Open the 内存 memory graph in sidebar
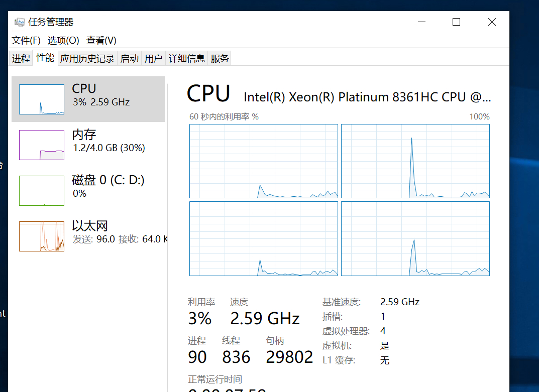 pyautogui.click(x=42, y=145)
